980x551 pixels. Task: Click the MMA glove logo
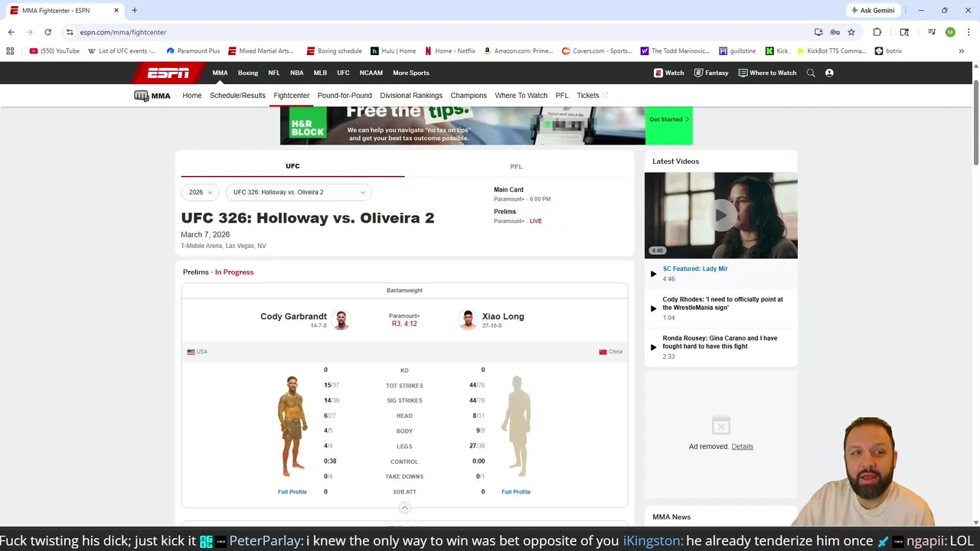(152, 96)
